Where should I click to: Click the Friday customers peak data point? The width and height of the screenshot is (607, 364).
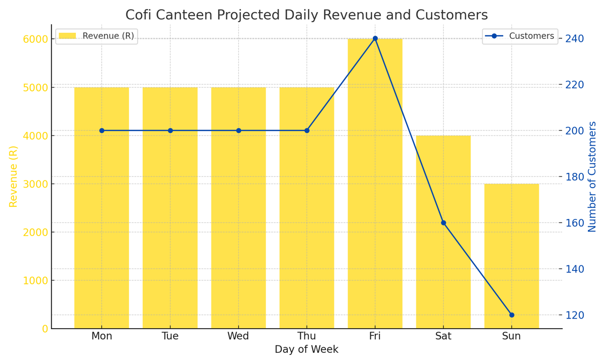point(375,38)
